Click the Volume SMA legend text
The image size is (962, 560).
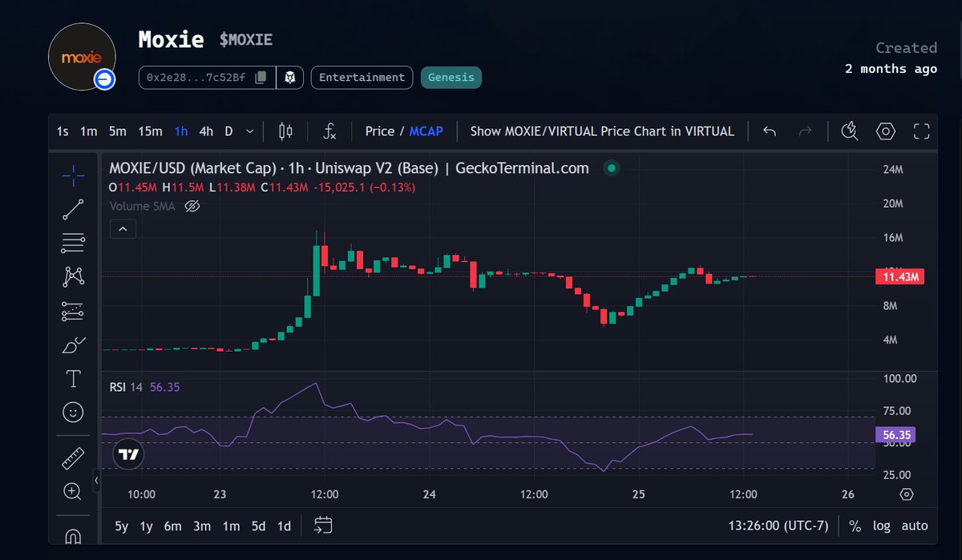tap(141, 207)
